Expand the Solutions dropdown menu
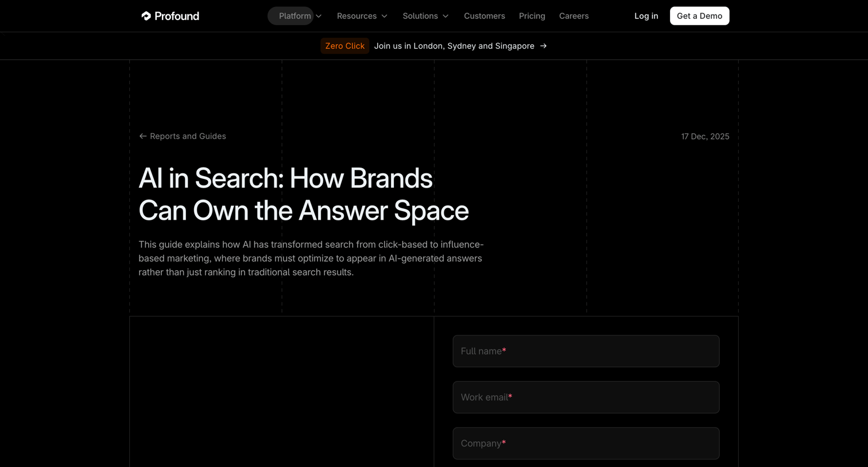 (425, 16)
